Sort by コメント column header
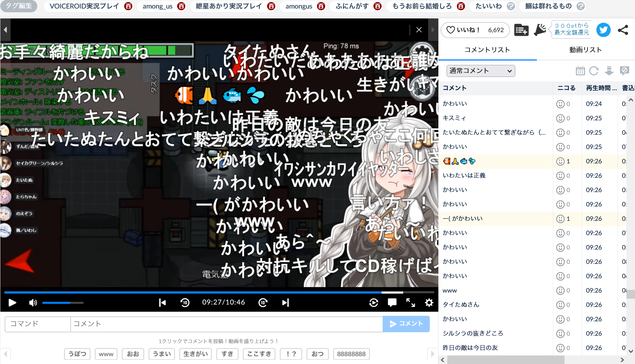Viewport: 635px width, 364px height. pyautogui.click(x=496, y=88)
